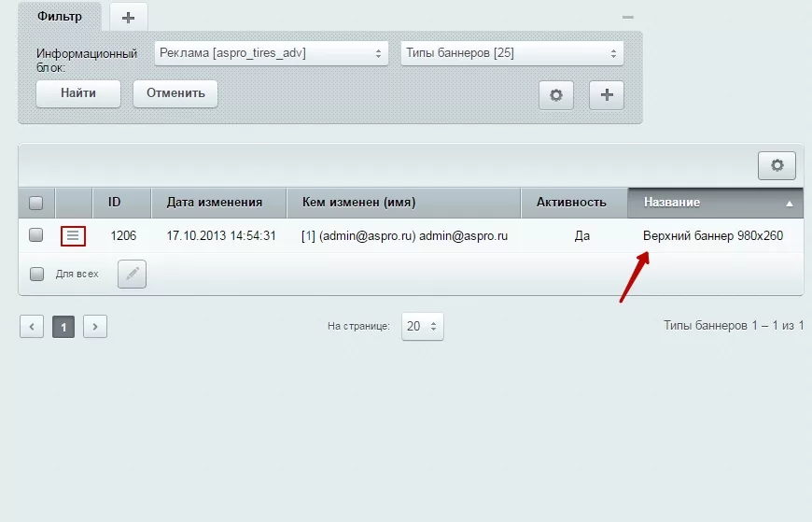Image resolution: width=812 pixels, height=522 pixels.
Task: Go to the next page arrow
Action: [95, 327]
